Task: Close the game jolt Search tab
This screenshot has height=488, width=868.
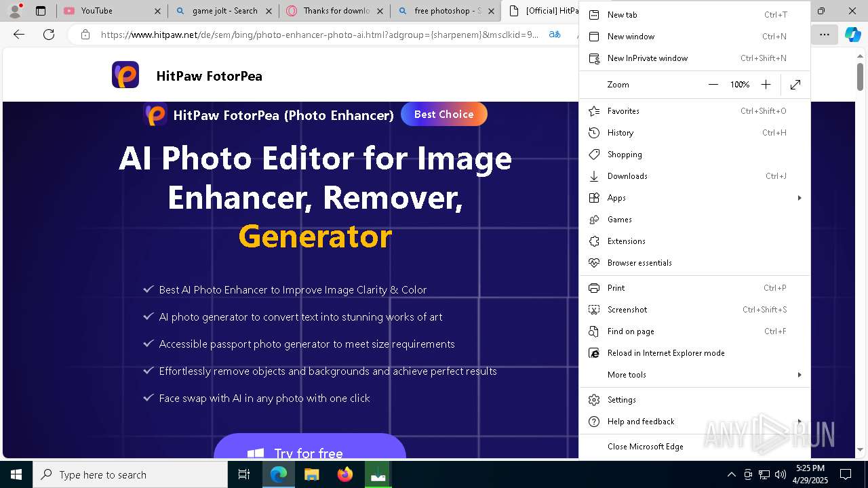Action: tap(269, 11)
